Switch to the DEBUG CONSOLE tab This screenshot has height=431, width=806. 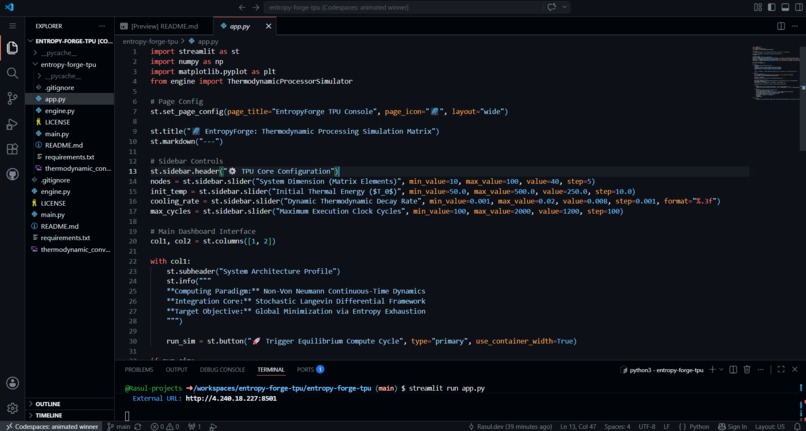pyautogui.click(x=222, y=370)
